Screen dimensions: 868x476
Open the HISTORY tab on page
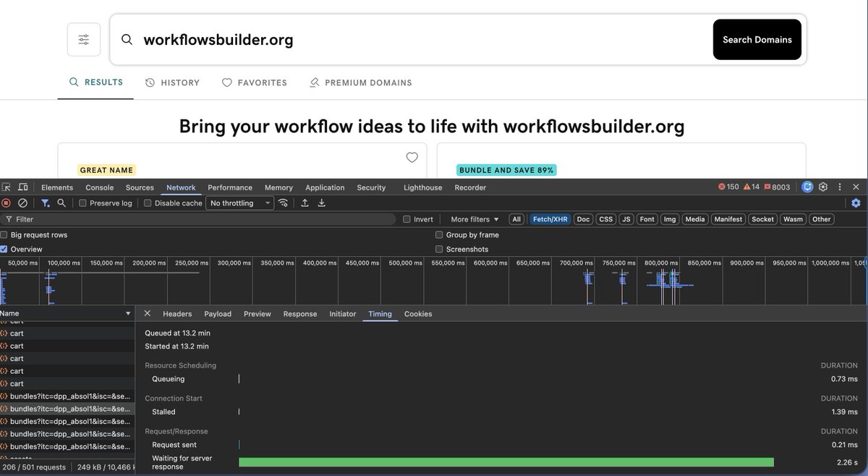172,82
